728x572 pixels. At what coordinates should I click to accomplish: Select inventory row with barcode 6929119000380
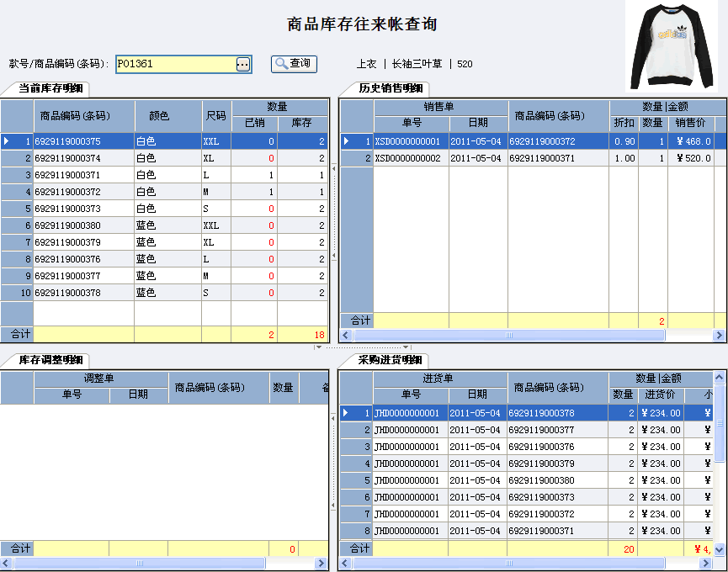point(83,225)
